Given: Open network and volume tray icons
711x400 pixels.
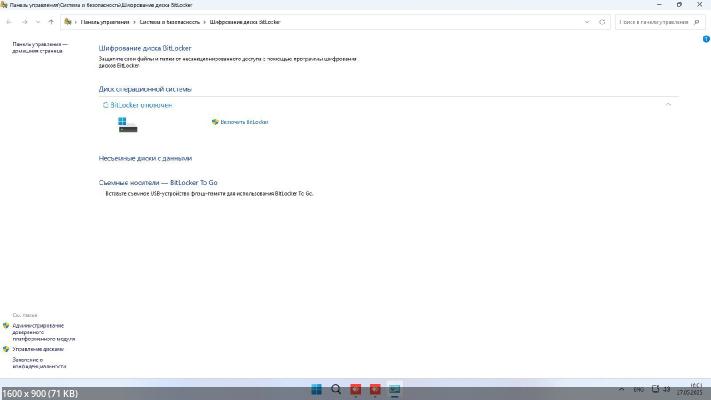Looking at the screenshot, I should click(x=661, y=389).
